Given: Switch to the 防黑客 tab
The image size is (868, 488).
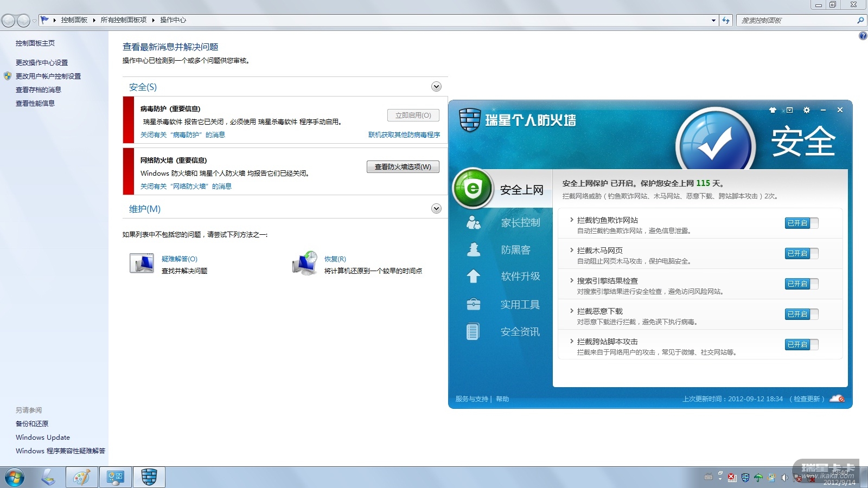Looking at the screenshot, I should pyautogui.click(x=515, y=250).
